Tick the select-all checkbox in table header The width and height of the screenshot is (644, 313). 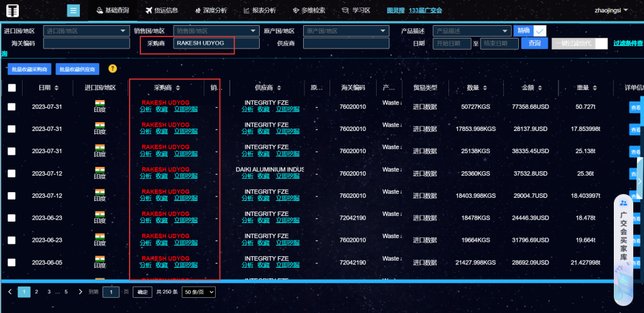tap(12, 88)
